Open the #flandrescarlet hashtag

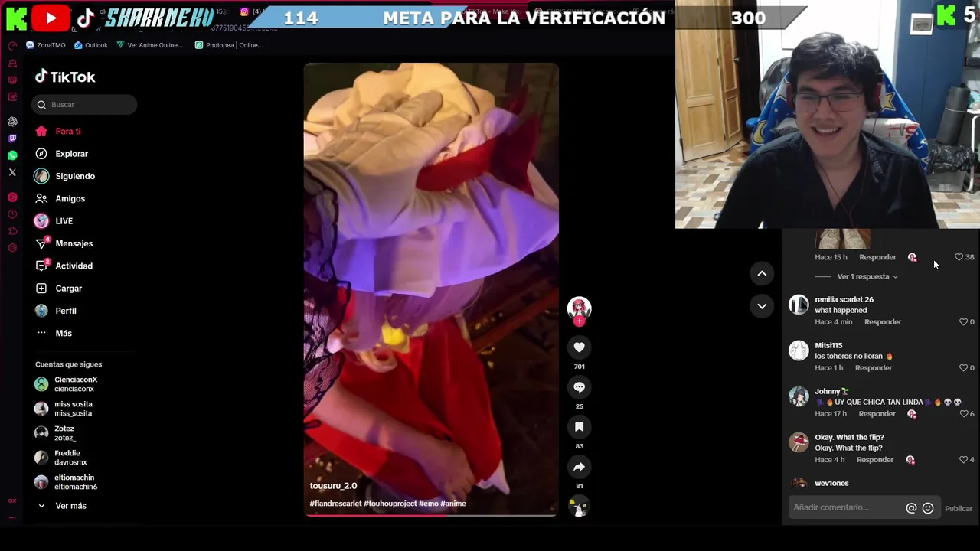(335, 504)
